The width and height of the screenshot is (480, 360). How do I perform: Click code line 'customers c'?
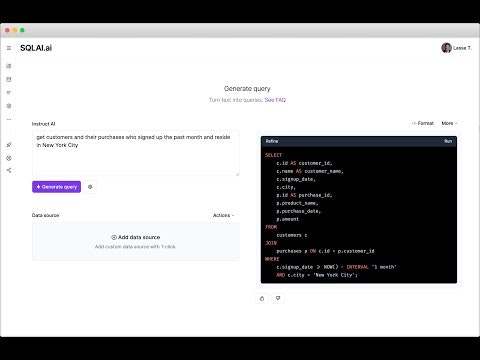point(292,235)
